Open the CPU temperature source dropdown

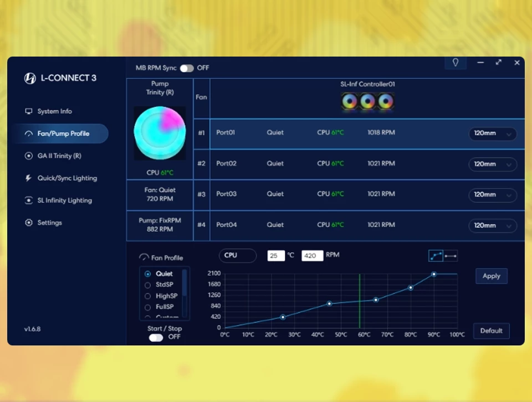click(x=237, y=256)
